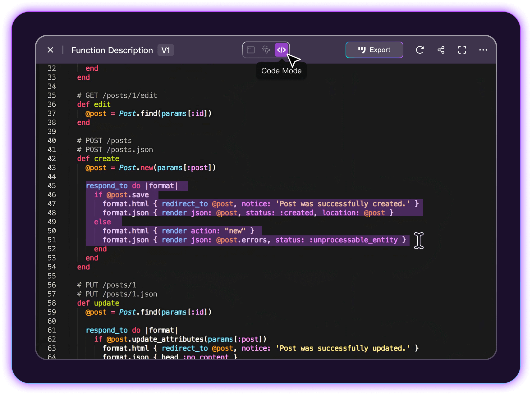Click line number 45 in gutter
The image size is (532, 395).
point(52,186)
